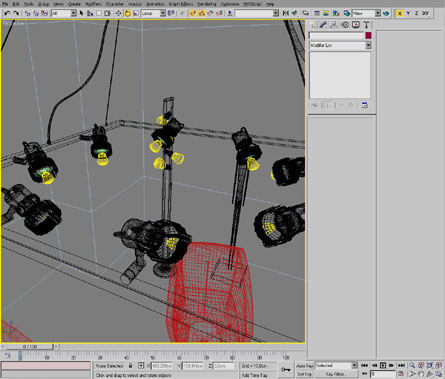Open the Key Filters dialog button
The width and height of the screenshot is (445, 379).
[336, 374]
